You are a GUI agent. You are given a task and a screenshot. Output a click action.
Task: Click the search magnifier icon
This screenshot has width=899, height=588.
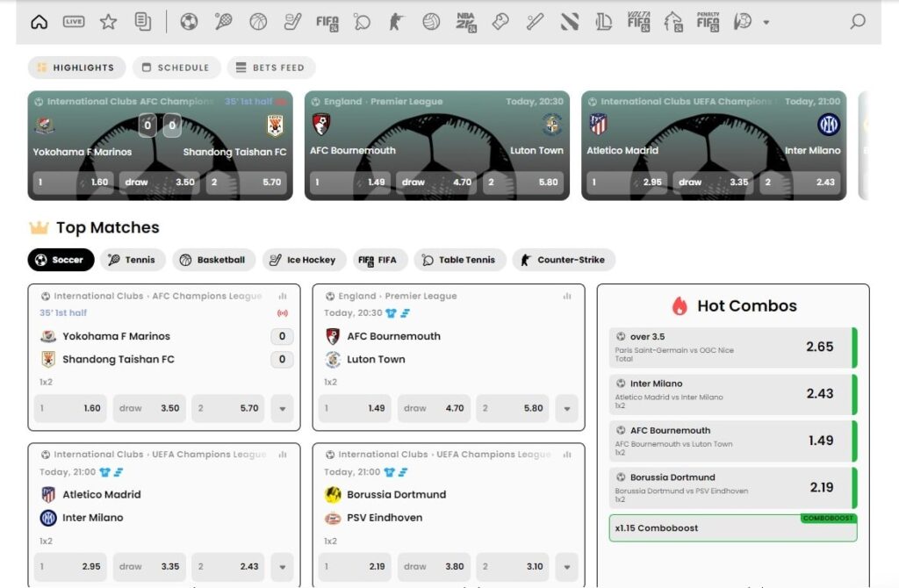click(x=858, y=22)
